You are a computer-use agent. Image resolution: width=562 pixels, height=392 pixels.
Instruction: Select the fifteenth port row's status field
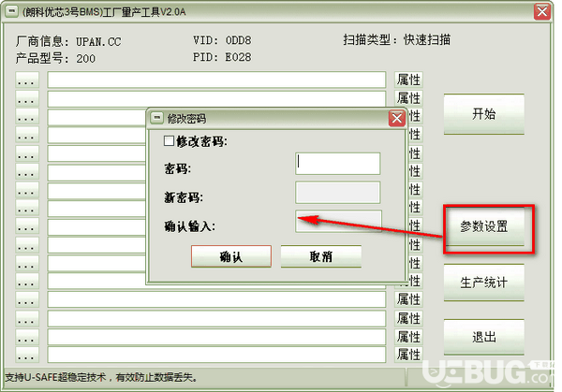coord(216,337)
